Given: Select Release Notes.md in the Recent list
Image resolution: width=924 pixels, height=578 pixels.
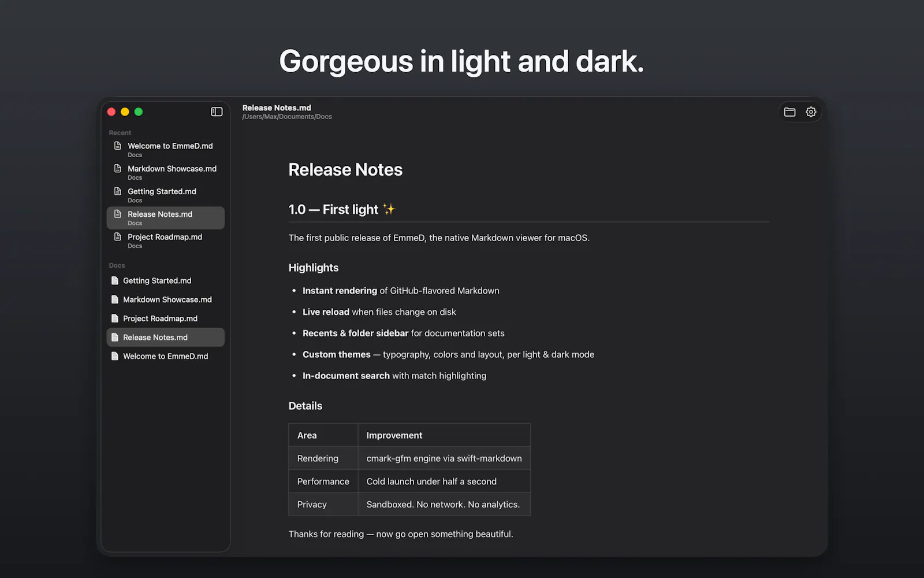Looking at the screenshot, I should [166, 218].
